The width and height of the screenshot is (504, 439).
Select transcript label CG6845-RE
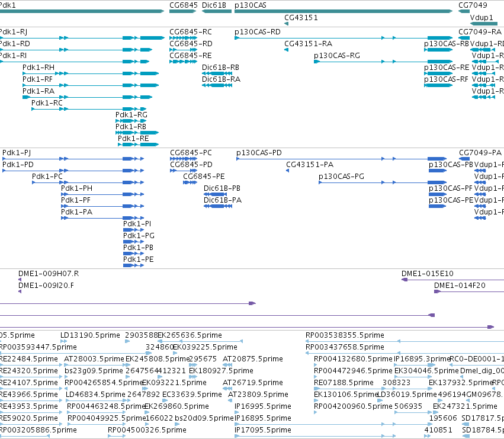(x=191, y=56)
